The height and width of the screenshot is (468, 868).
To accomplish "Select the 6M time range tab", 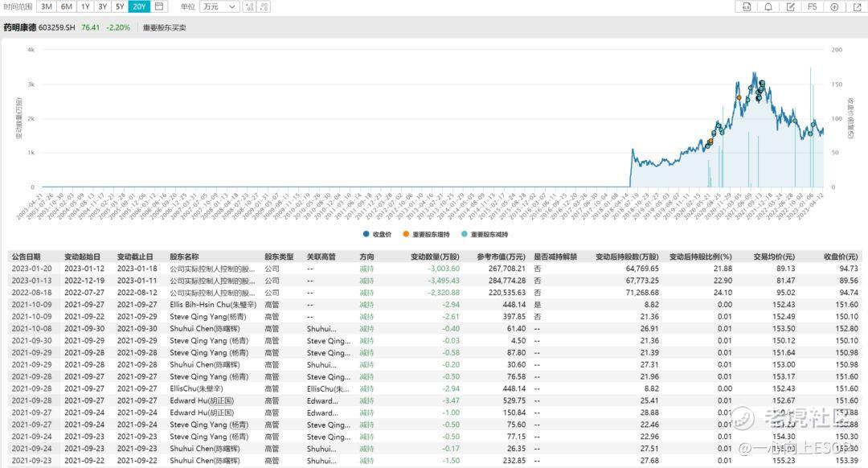I will [x=67, y=6].
